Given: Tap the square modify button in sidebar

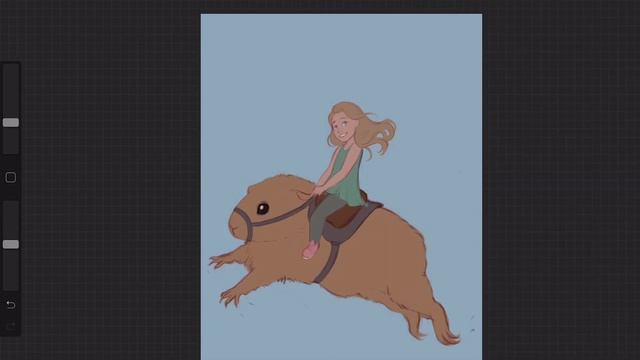Looking at the screenshot, I should (x=11, y=177).
